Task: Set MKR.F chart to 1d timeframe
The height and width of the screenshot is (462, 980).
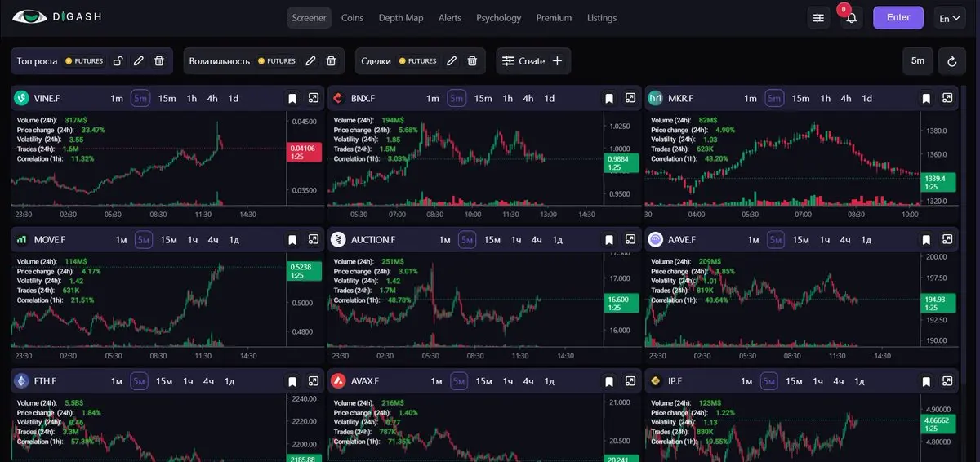Action: 866,99
